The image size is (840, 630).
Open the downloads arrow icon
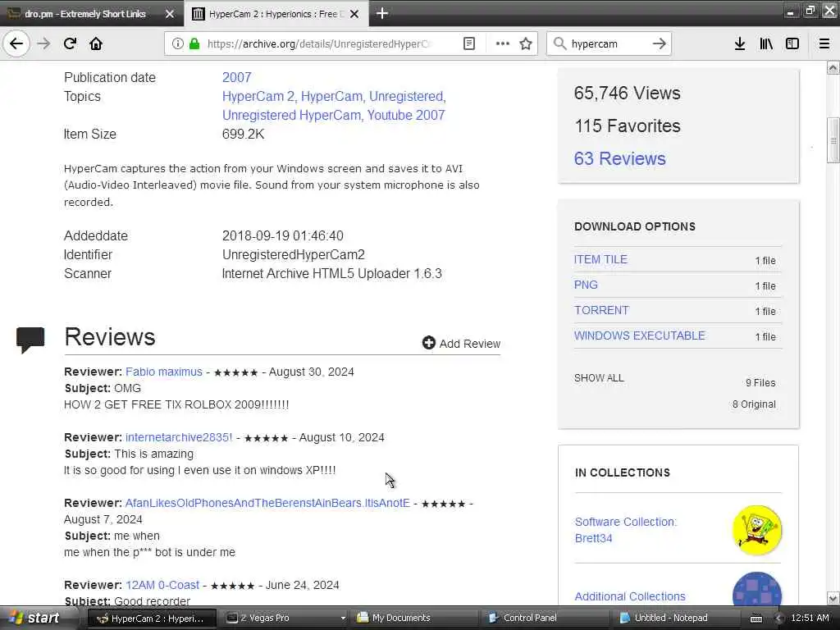740,44
